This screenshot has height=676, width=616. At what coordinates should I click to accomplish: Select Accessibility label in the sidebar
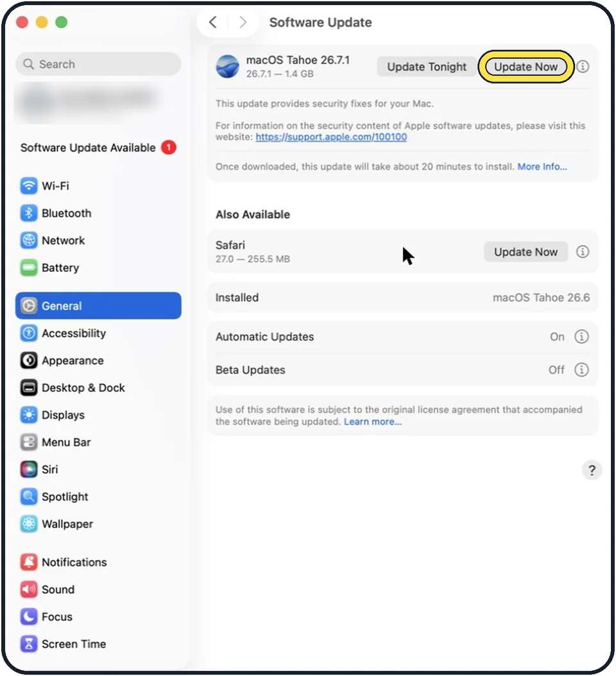[x=74, y=334]
